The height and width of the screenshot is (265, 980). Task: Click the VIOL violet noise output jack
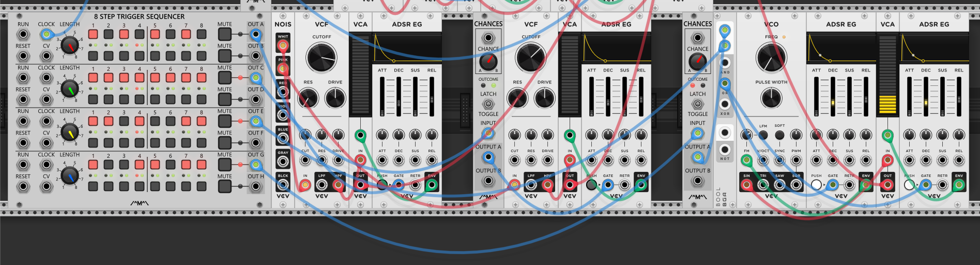(283, 115)
